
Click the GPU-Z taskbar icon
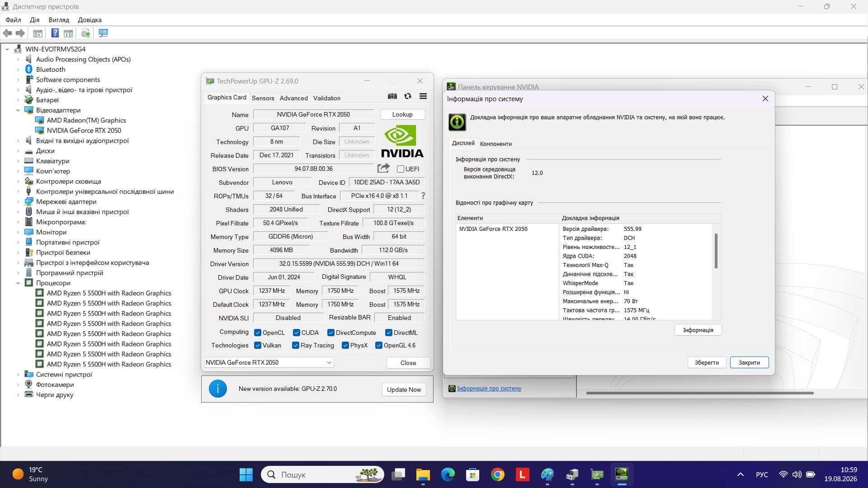tap(597, 474)
